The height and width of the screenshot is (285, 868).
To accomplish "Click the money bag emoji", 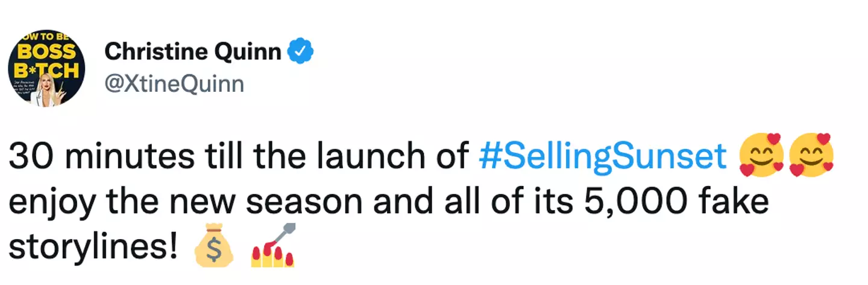I will 212,249.
